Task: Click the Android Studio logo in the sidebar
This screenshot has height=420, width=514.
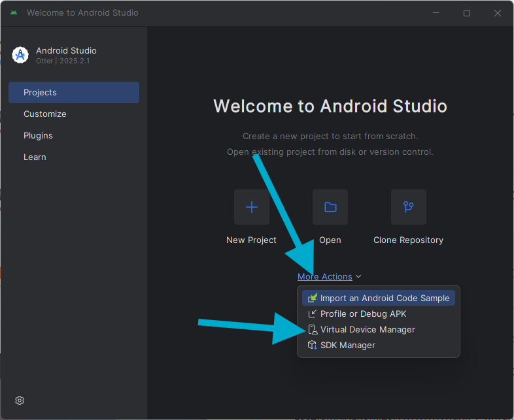Action: pyautogui.click(x=21, y=56)
